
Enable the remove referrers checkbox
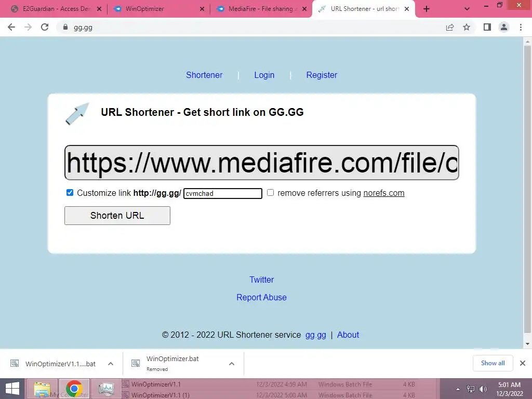point(270,192)
